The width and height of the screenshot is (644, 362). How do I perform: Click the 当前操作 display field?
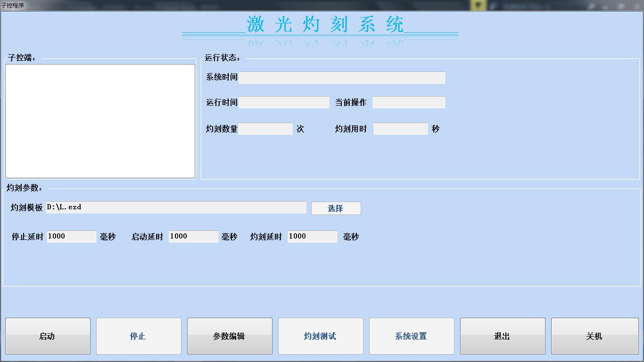(x=409, y=102)
